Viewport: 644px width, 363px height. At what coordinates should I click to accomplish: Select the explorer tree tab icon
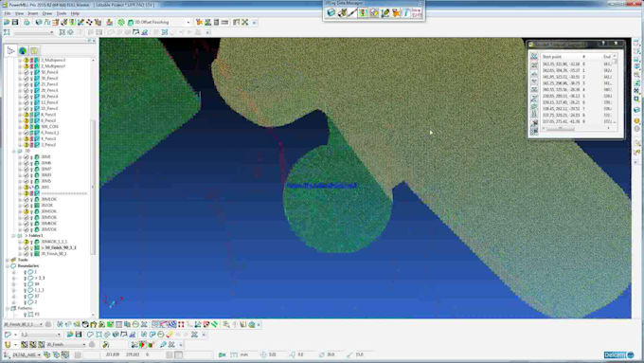pos(11,51)
